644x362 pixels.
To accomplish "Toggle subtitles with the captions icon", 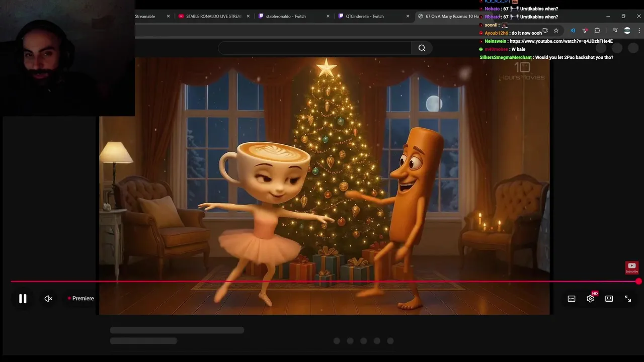I will (572, 299).
